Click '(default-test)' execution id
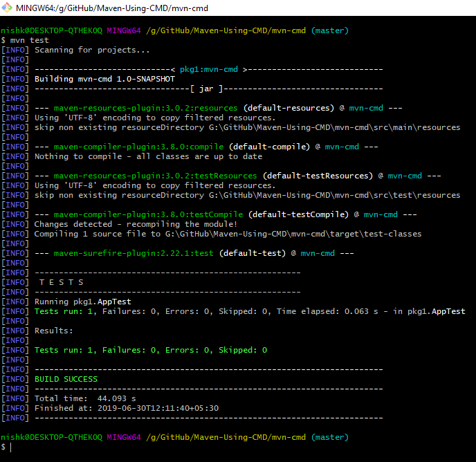 [x=253, y=253]
